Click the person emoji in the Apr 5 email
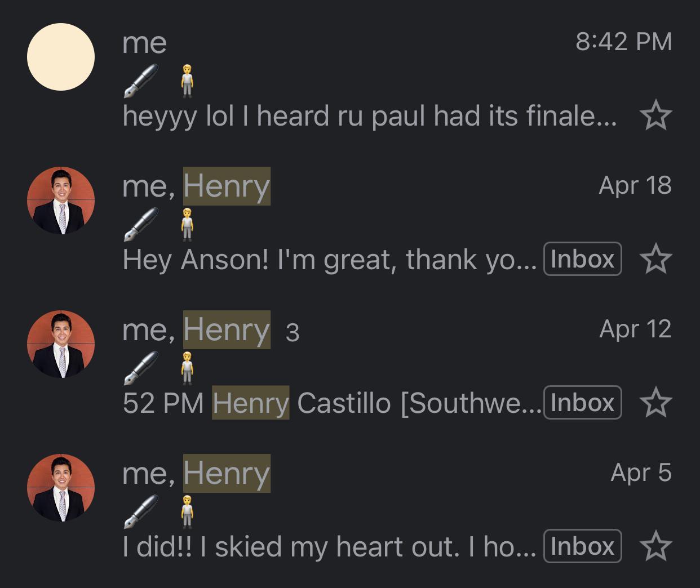700x588 pixels. (187, 511)
